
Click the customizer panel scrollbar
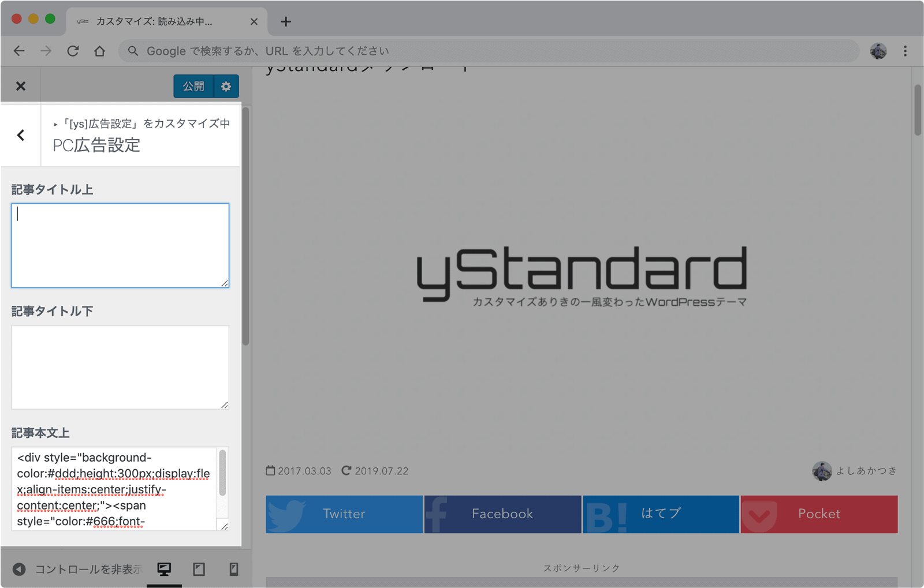[x=245, y=226]
